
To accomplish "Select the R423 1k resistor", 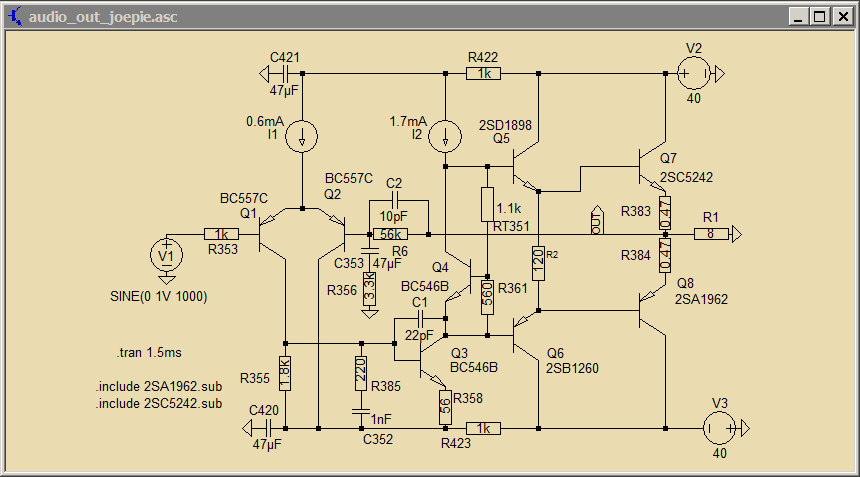I will pos(483,429).
